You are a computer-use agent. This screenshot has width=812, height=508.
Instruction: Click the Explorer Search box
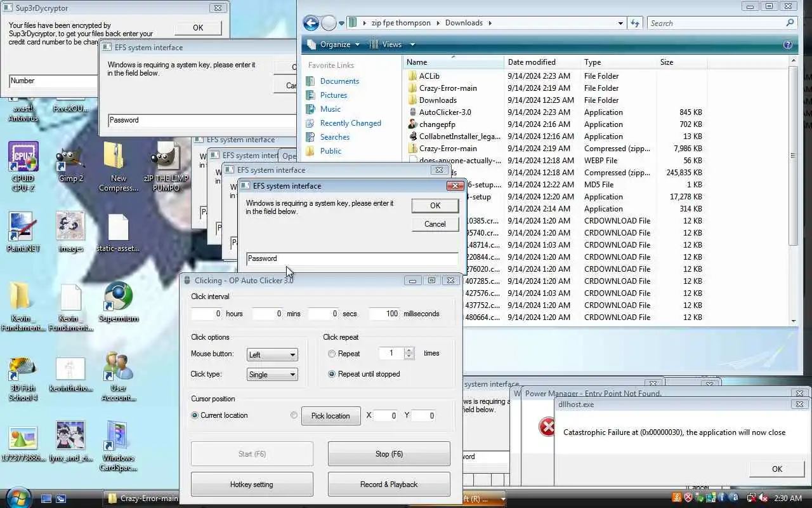tap(722, 23)
